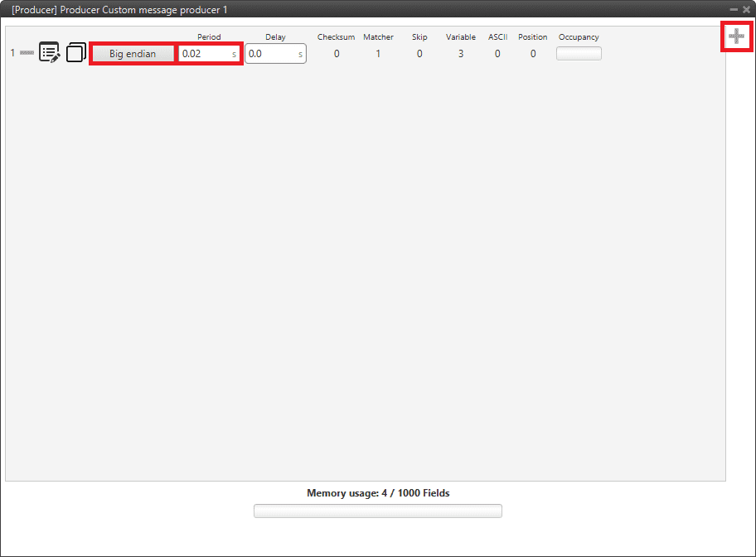Click the plus icon to add a message
This screenshot has height=557, width=756.
pyautogui.click(x=735, y=36)
